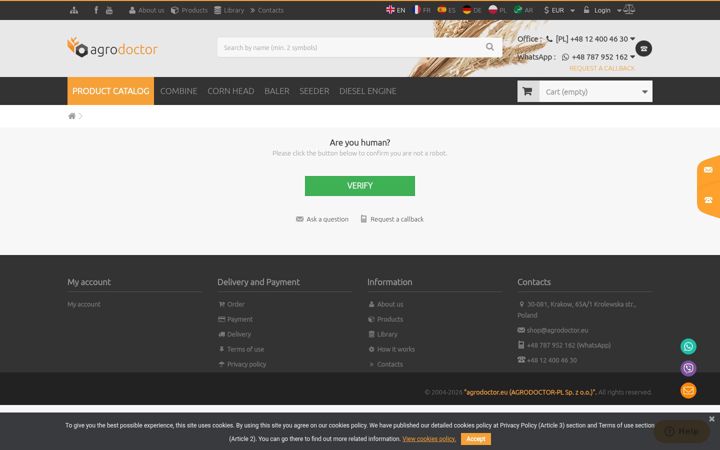Open How it works footer link
720x450 pixels.
(x=391, y=349)
